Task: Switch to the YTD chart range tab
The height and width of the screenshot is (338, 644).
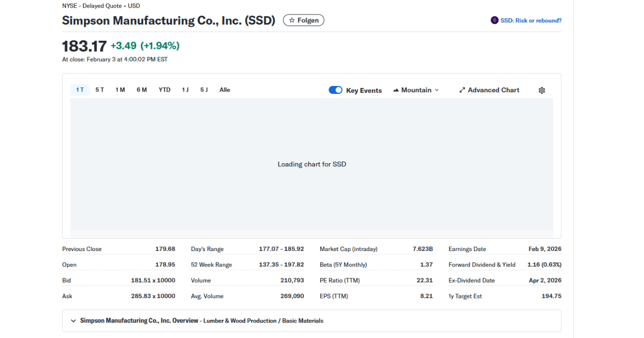Action: point(164,90)
